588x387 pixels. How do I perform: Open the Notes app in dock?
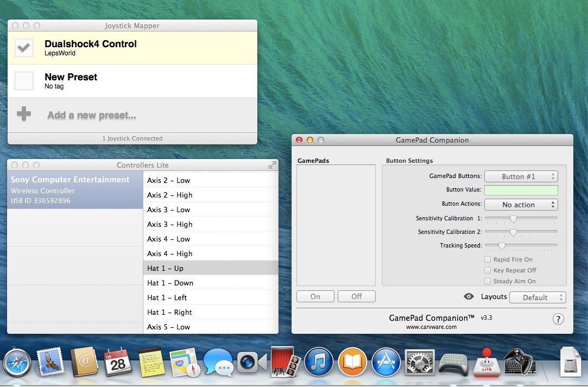point(151,362)
